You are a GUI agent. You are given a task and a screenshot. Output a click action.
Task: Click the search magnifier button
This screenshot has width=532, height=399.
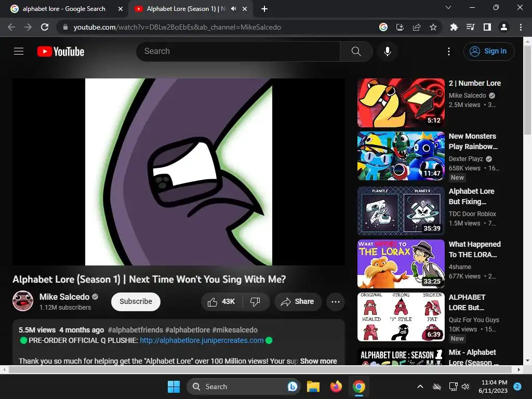click(x=356, y=51)
